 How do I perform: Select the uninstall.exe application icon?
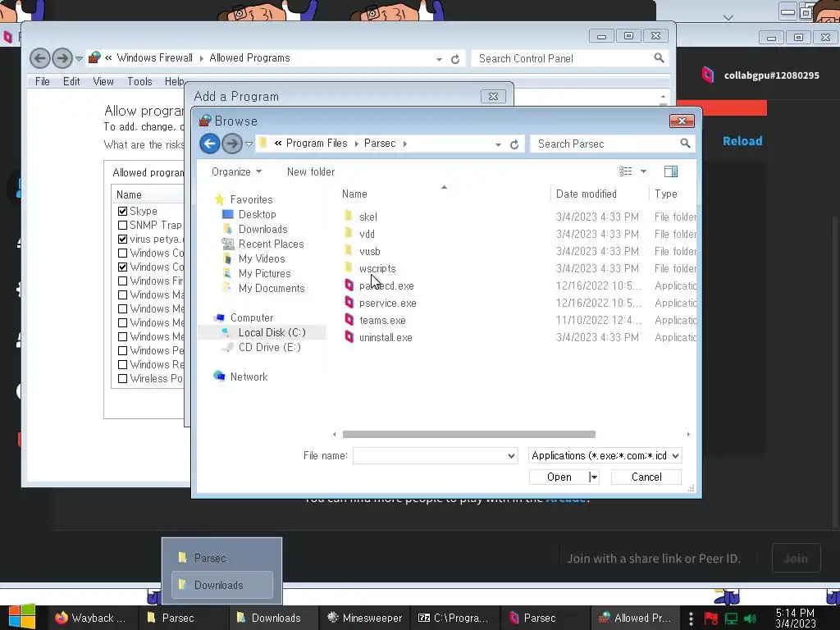[349, 337]
